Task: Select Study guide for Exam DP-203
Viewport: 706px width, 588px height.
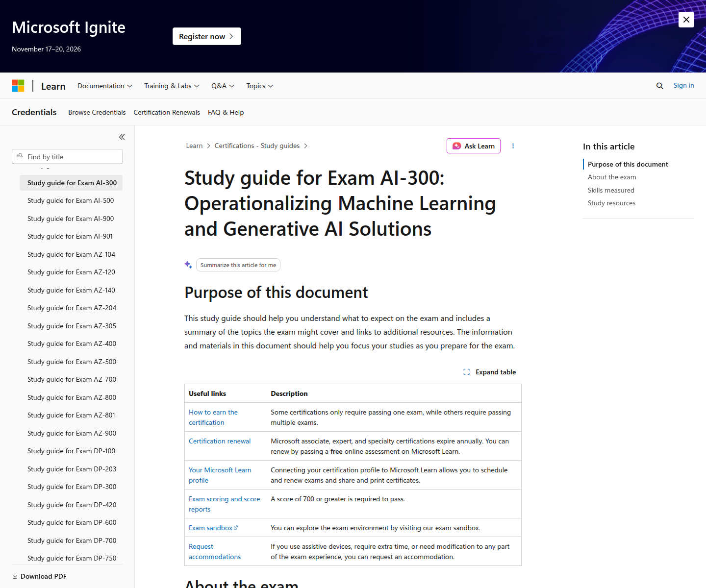Action: tap(71, 469)
